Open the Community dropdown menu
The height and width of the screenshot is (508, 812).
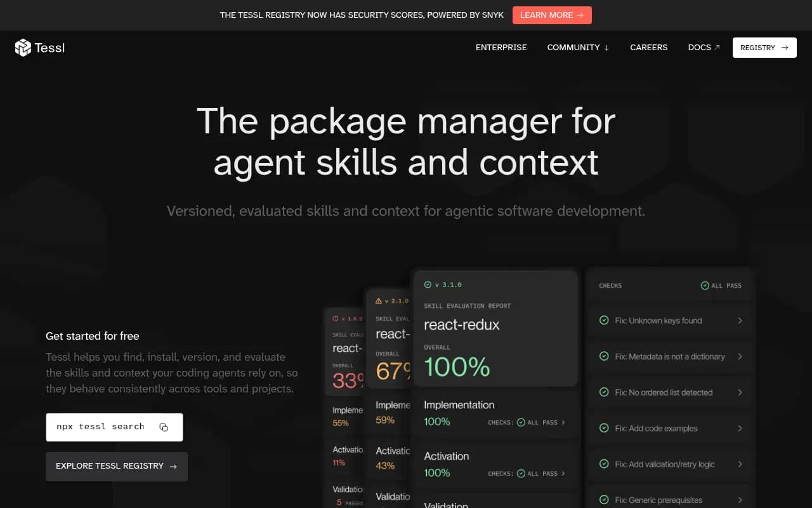(x=578, y=48)
